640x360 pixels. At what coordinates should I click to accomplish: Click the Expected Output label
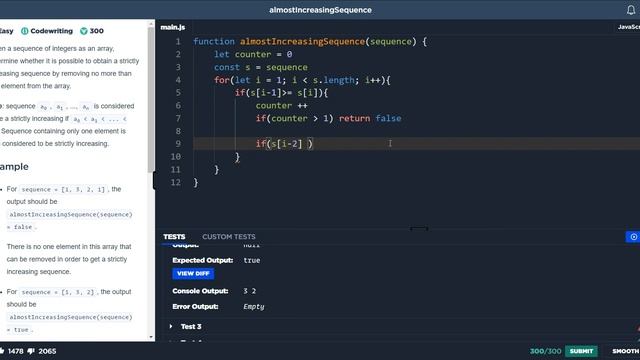click(202, 260)
